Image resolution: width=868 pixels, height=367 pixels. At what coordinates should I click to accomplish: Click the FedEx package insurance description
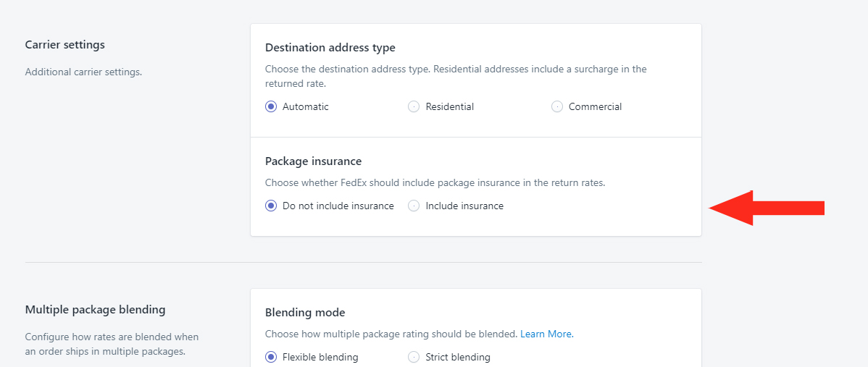click(x=435, y=183)
